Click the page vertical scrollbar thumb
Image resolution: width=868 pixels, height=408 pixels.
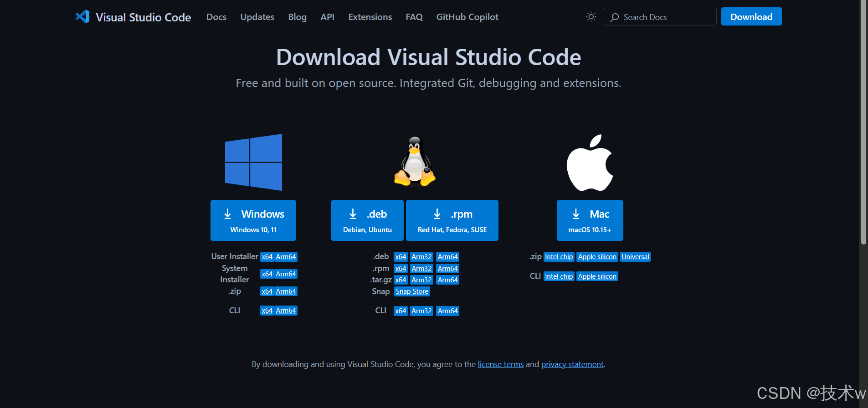863,122
